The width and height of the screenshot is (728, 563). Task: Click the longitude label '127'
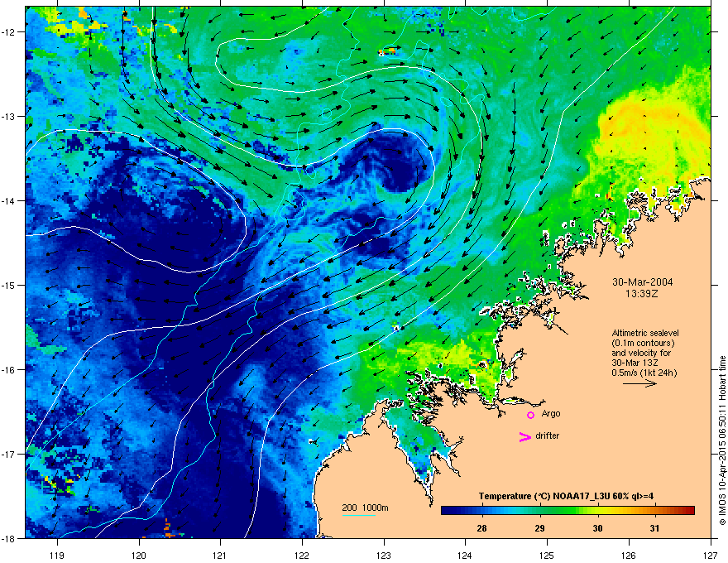click(x=711, y=555)
